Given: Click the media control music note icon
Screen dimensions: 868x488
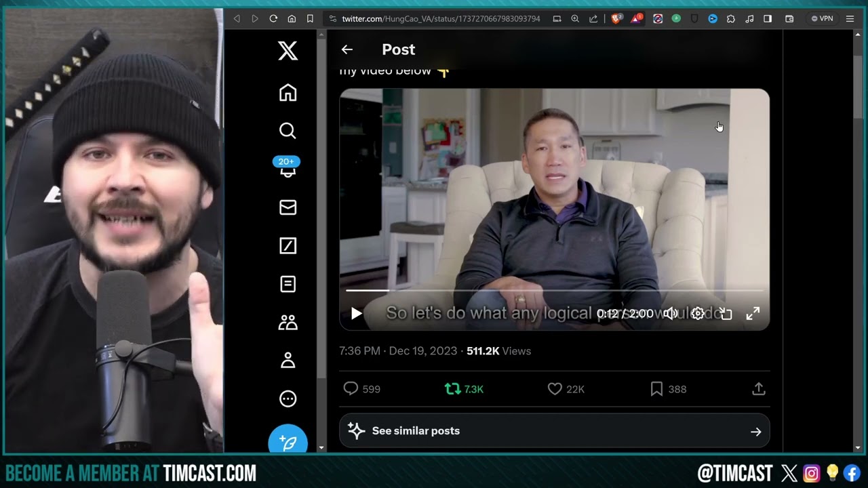Looking at the screenshot, I should 749,18.
